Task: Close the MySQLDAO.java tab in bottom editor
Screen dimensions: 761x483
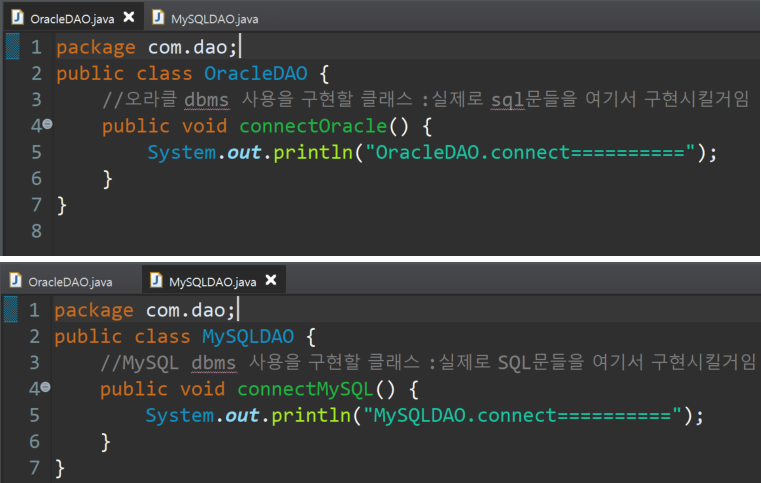Action: click(x=271, y=280)
